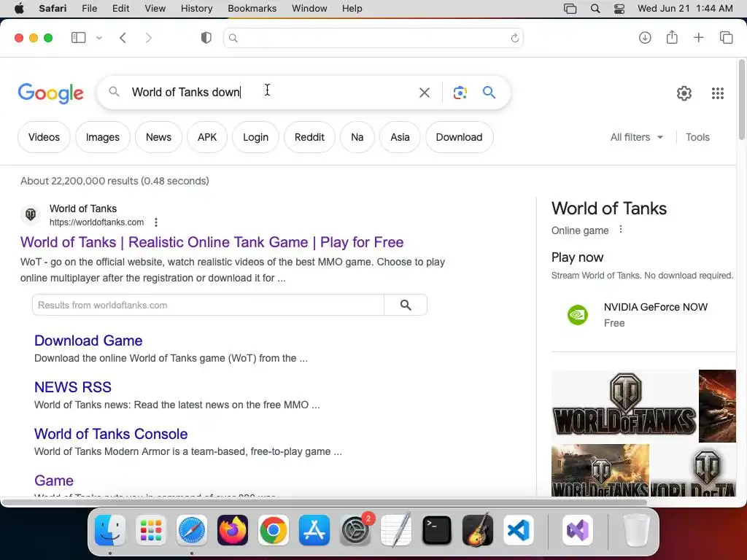Screen dimensions: 747x560
Task: Launch Firefox from the Dock
Action: [233, 530]
